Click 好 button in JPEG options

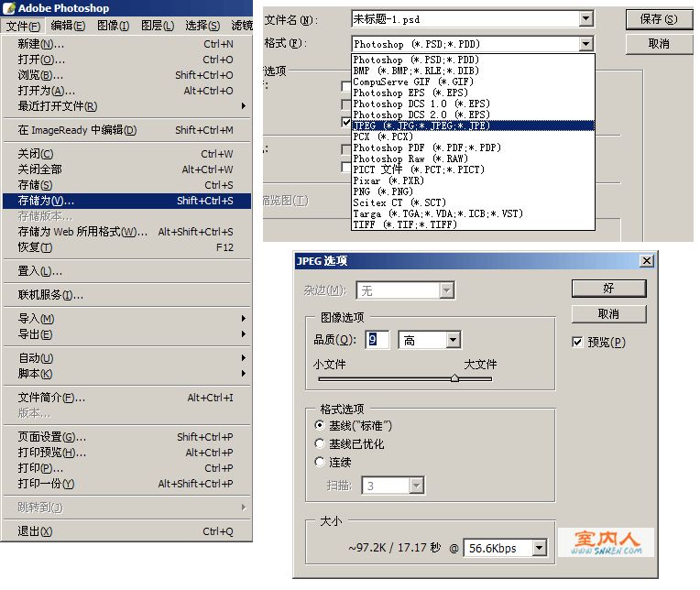pyautogui.click(x=609, y=289)
